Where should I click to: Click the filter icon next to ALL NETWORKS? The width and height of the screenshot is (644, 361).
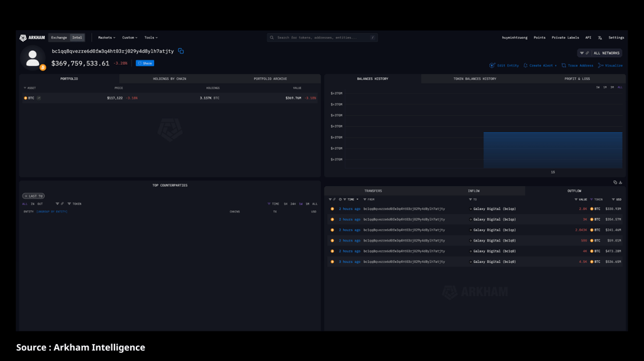(x=582, y=53)
